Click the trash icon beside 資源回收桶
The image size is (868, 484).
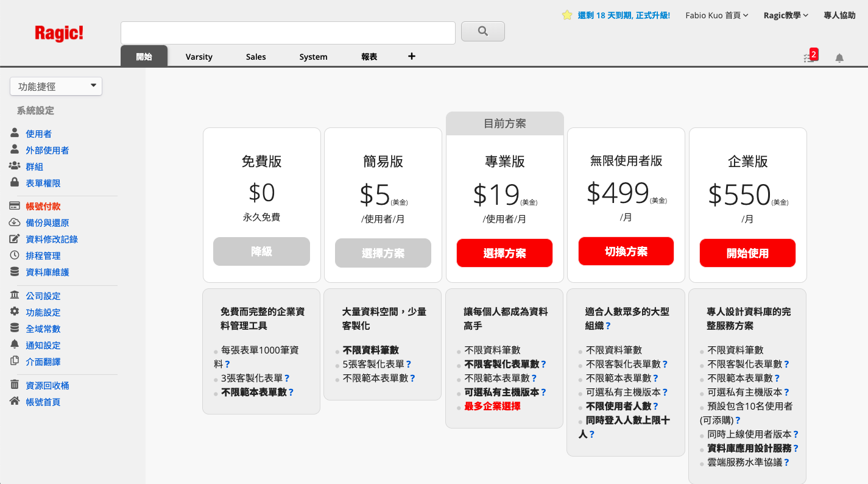(x=15, y=385)
